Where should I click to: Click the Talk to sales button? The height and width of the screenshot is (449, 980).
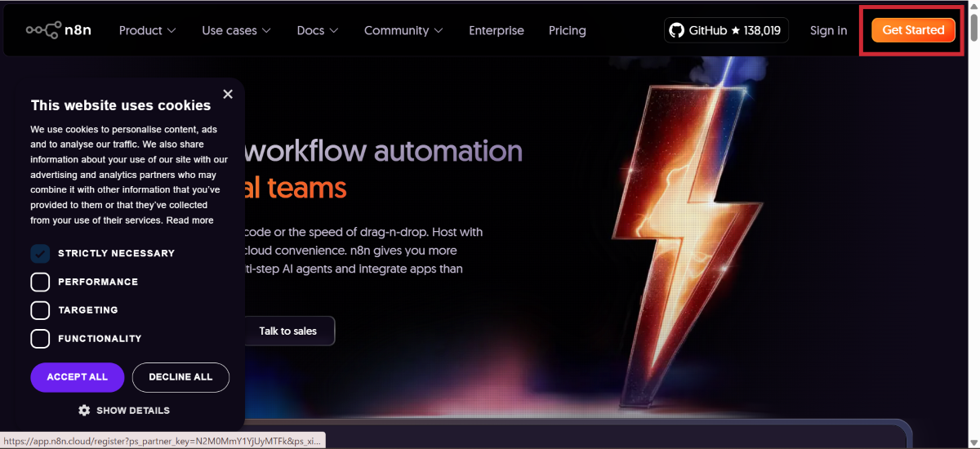coord(287,331)
